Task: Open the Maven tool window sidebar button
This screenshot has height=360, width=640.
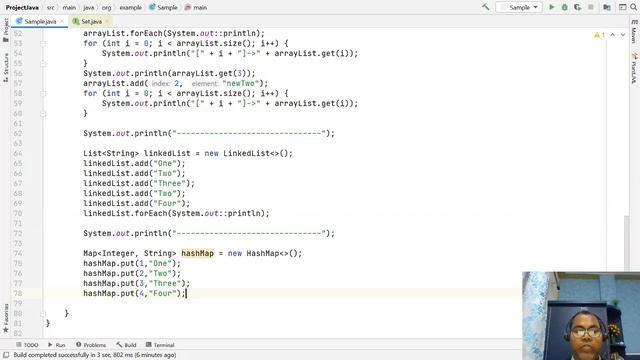Action: tap(634, 31)
